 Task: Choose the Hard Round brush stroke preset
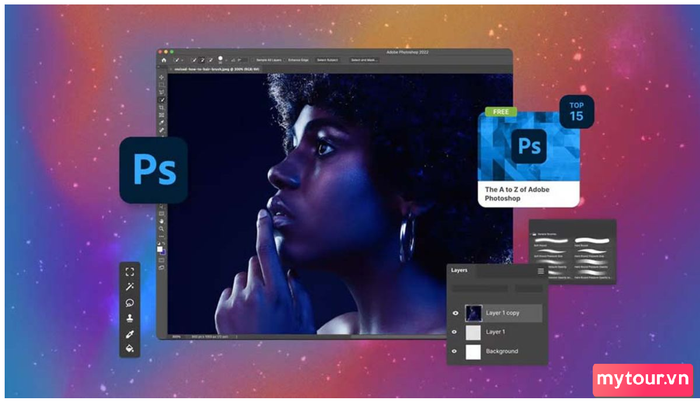coord(592,241)
